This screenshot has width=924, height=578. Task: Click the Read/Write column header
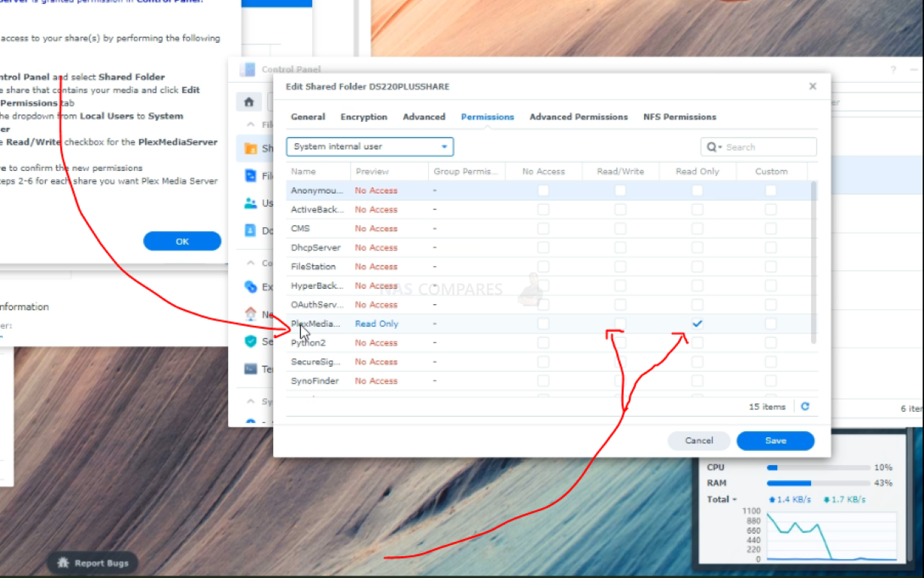[621, 172]
